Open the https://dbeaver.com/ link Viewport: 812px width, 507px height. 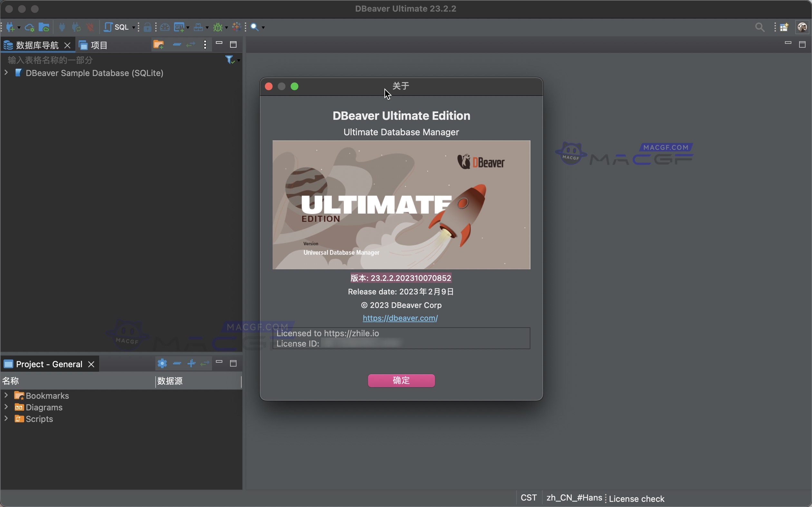400,318
